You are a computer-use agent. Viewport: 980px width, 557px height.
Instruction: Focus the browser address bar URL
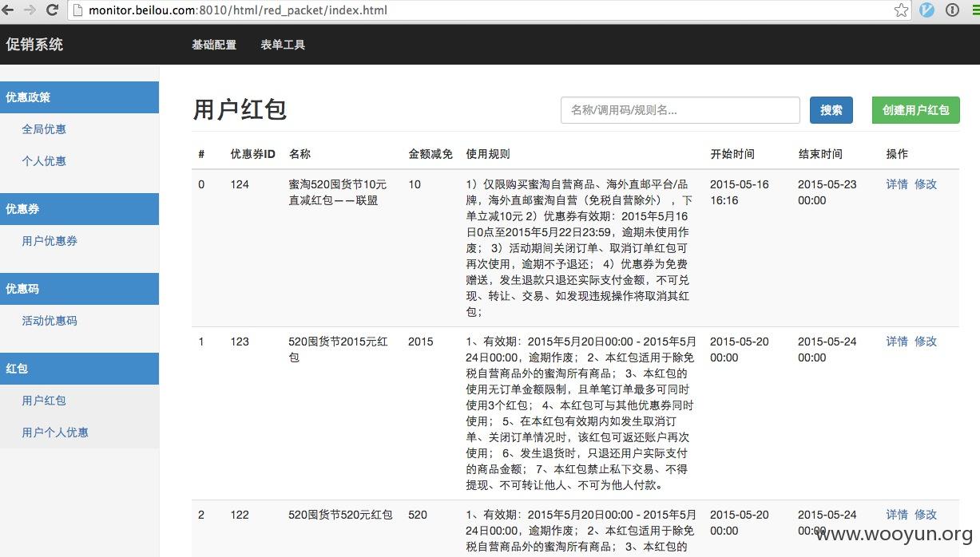click(239, 10)
